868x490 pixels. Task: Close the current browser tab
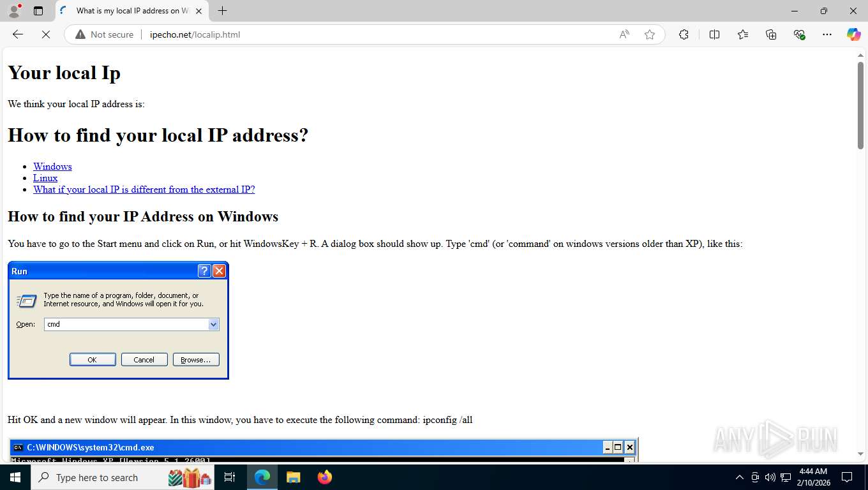198,11
